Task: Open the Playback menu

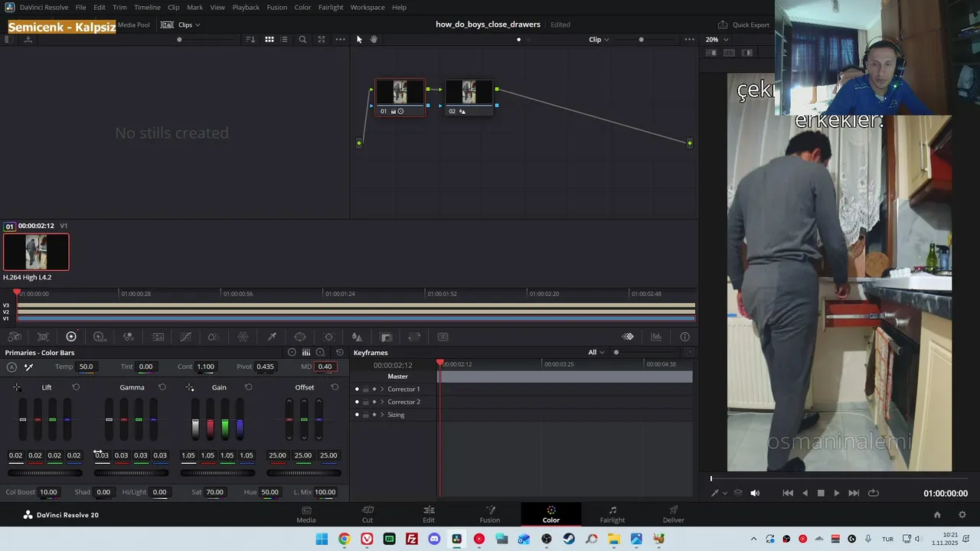Action: [x=246, y=7]
